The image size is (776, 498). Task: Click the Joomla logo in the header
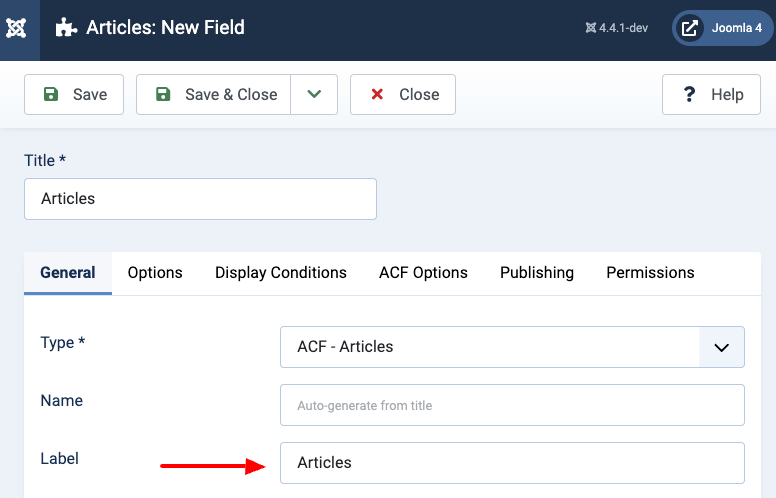(x=19, y=28)
